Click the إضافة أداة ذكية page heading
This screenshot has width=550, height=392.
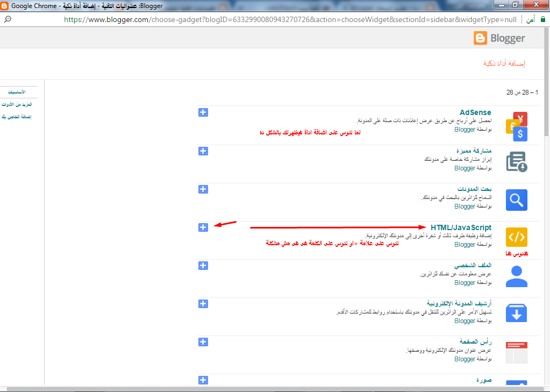(504, 63)
